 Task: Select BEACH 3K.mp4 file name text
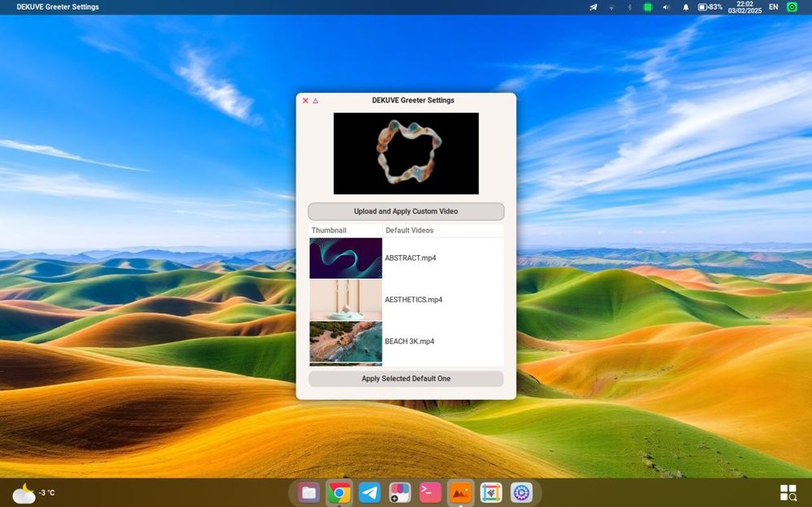pyautogui.click(x=409, y=341)
